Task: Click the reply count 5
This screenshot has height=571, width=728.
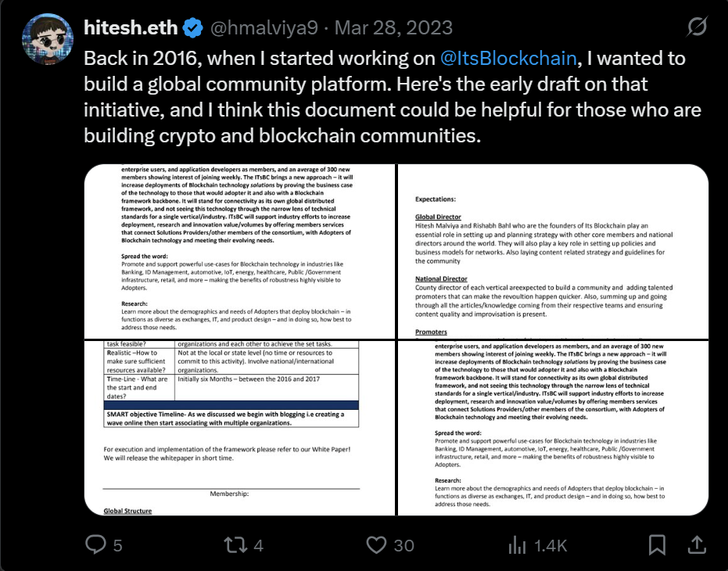Action: click(x=117, y=545)
